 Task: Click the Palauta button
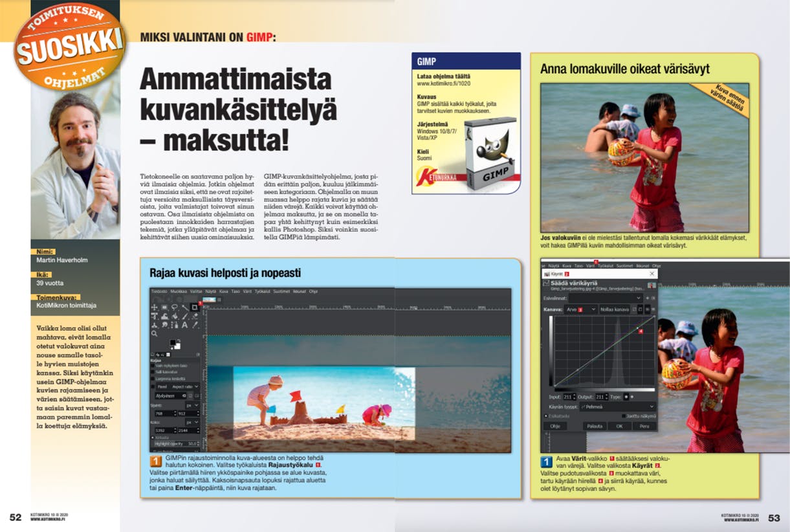pyautogui.click(x=595, y=427)
